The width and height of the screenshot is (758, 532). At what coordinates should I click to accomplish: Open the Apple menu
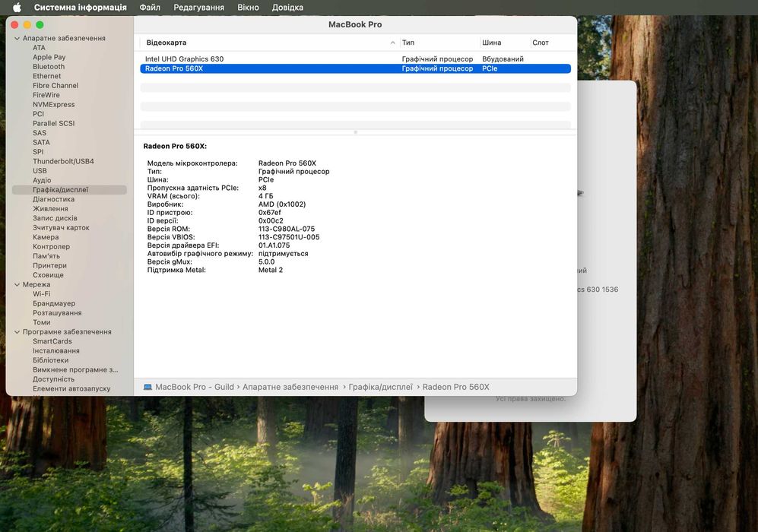17,8
